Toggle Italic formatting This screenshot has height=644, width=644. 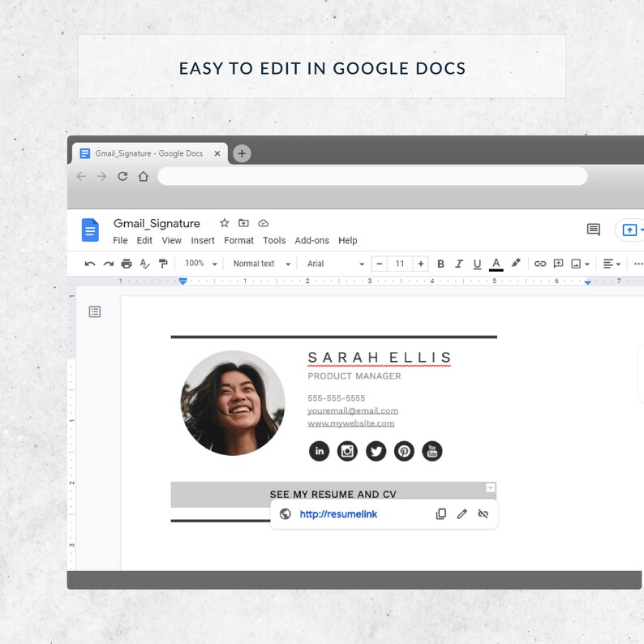coord(459,264)
